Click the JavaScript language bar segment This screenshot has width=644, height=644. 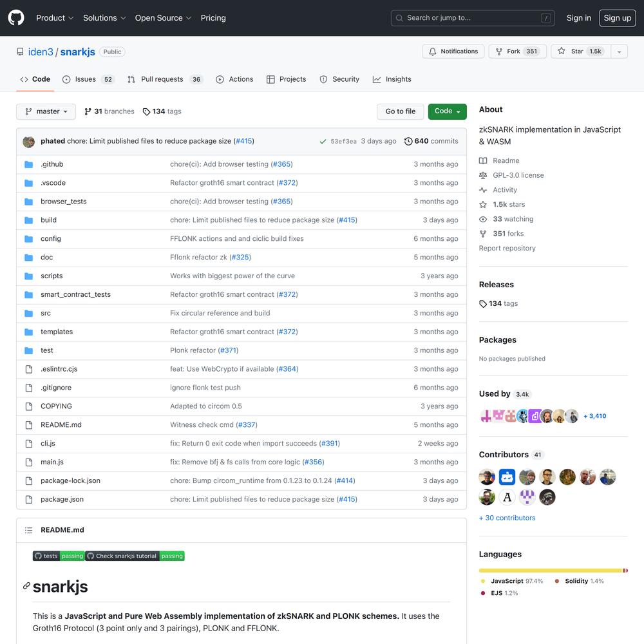coord(551,571)
